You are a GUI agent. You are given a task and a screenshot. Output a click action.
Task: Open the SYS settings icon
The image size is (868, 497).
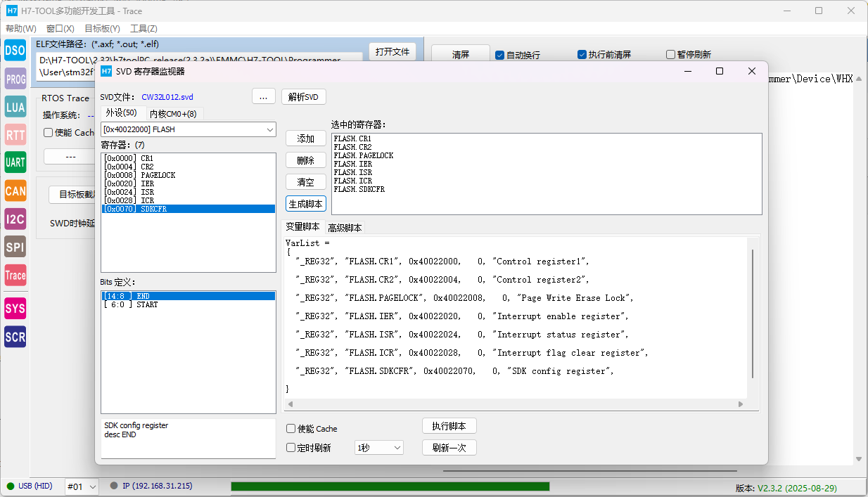point(15,309)
